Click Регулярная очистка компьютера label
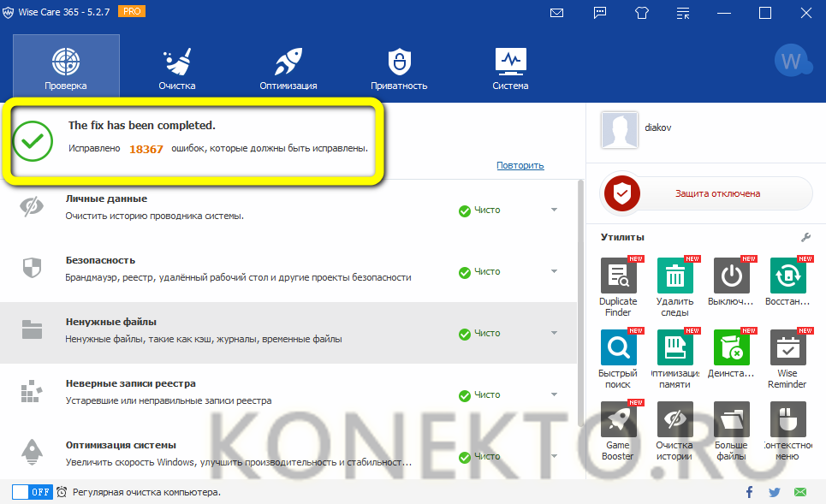826x504 pixels. [146, 492]
